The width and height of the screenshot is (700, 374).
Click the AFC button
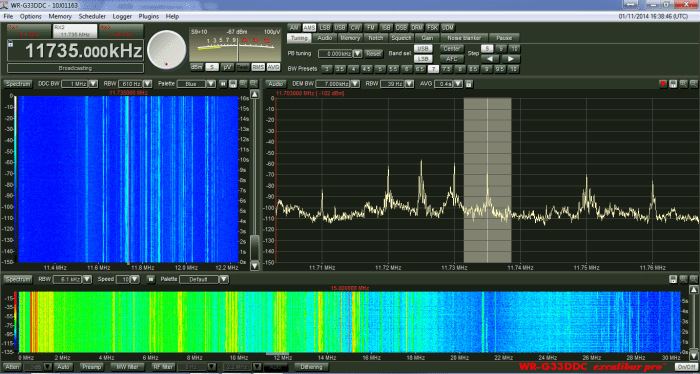pos(452,59)
